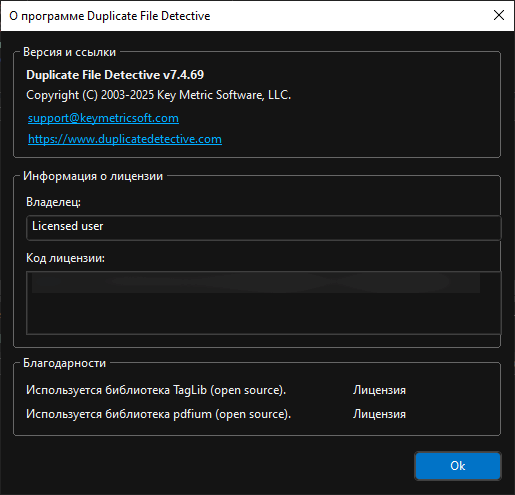Visit the https://www.duplicatedetective.com website link
Viewport: 515px width, 495px height.
tap(125, 139)
